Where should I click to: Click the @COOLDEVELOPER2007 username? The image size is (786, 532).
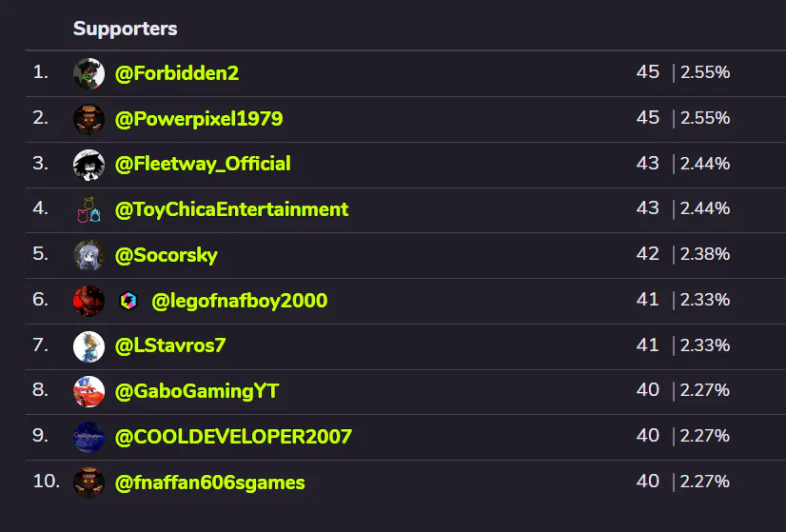(233, 437)
